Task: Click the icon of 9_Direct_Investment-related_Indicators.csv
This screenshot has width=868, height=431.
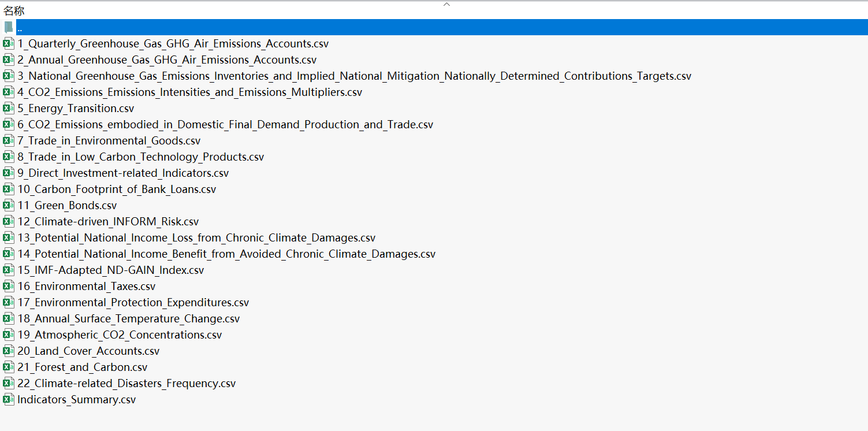Action: (x=9, y=173)
